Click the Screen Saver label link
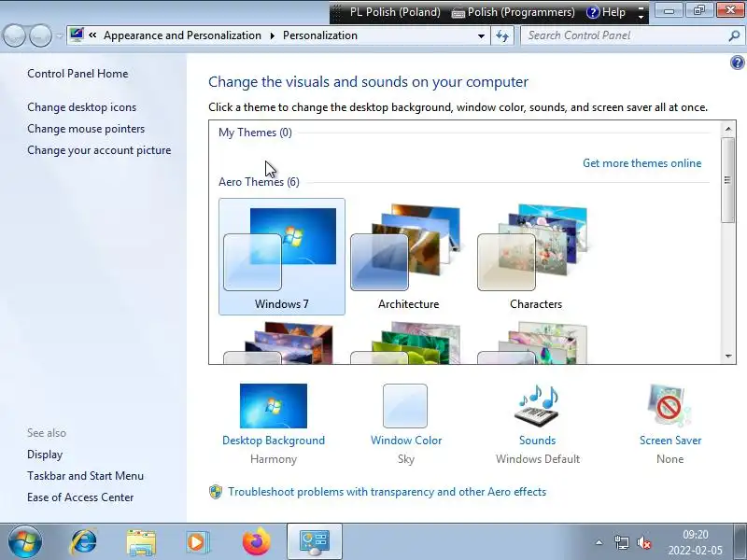 pyautogui.click(x=670, y=440)
